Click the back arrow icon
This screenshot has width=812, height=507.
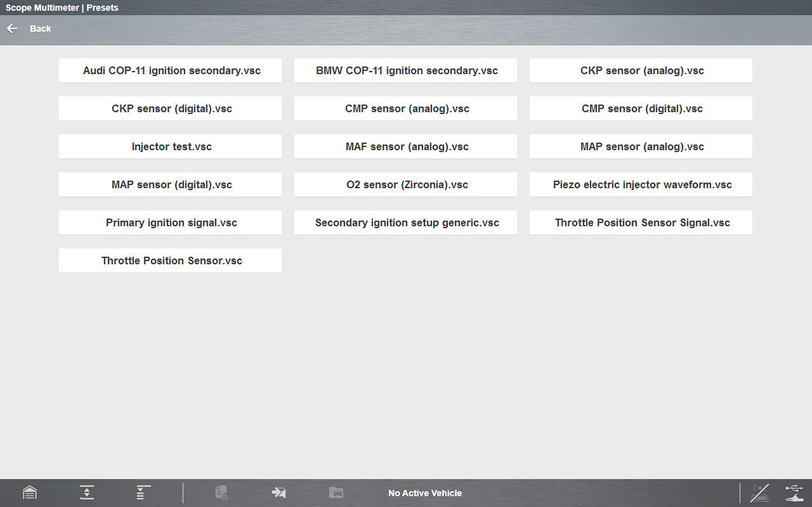[12, 29]
